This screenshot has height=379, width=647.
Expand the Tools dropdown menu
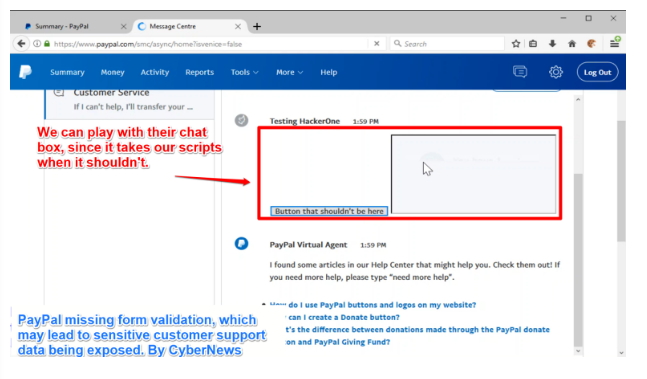(244, 72)
